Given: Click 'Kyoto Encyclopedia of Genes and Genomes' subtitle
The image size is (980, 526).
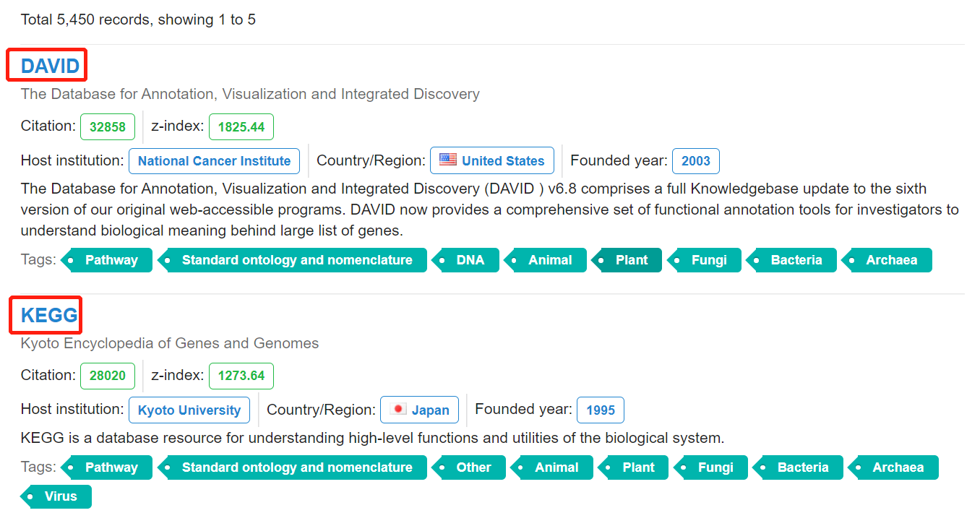Looking at the screenshot, I should [170, 343].
